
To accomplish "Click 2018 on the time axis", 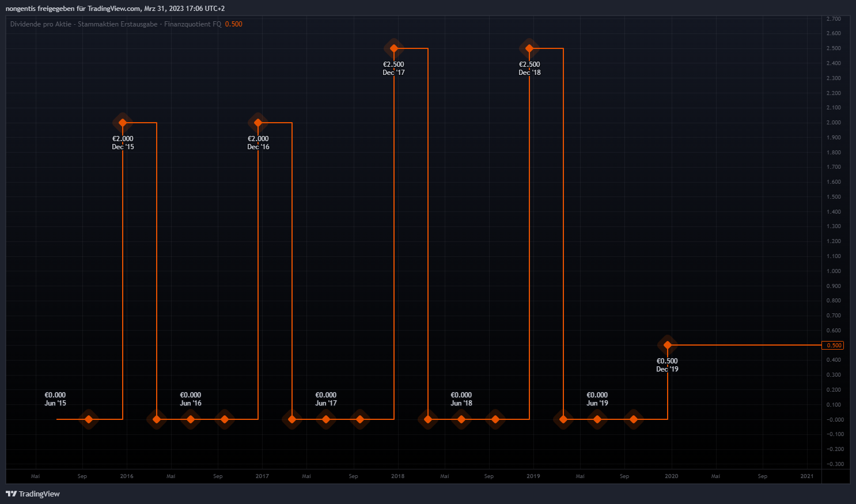I will click(x=397, y=476).
